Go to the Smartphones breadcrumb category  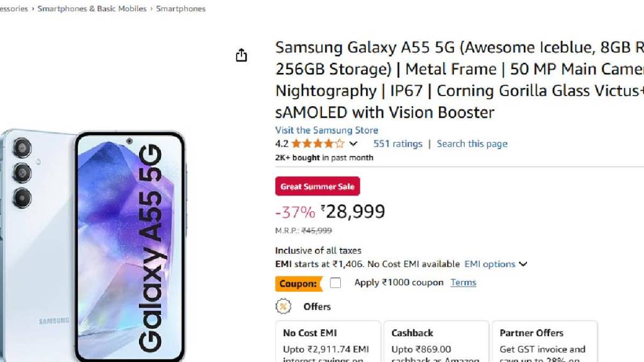[180, 9]
